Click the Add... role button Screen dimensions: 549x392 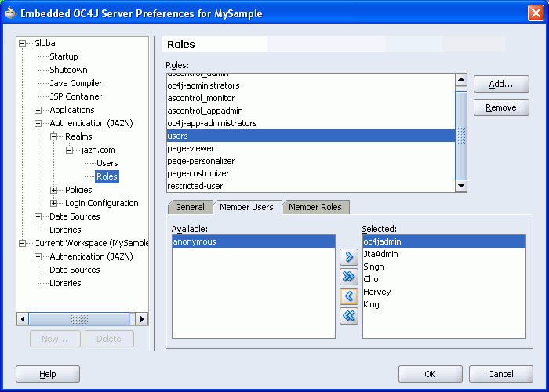(501, 84)
